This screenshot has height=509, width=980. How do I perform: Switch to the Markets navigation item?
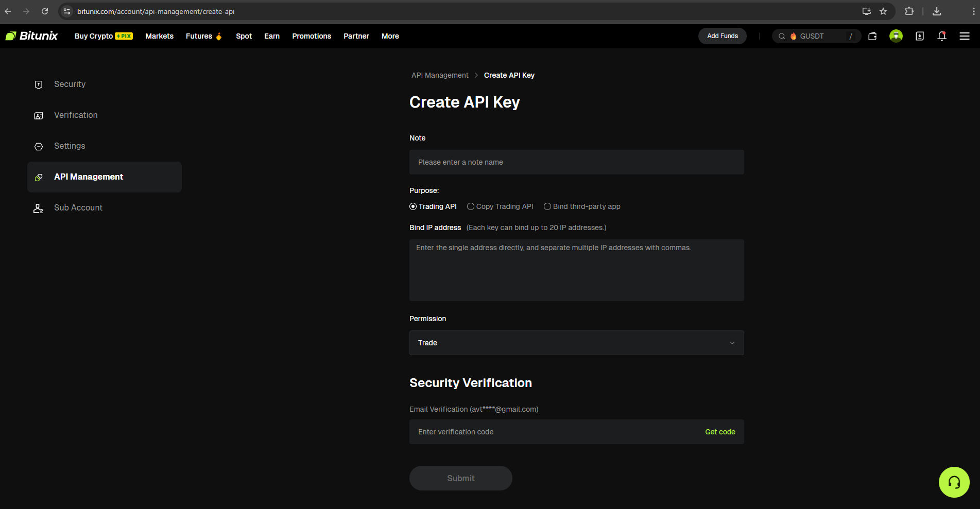coord(159,36)
